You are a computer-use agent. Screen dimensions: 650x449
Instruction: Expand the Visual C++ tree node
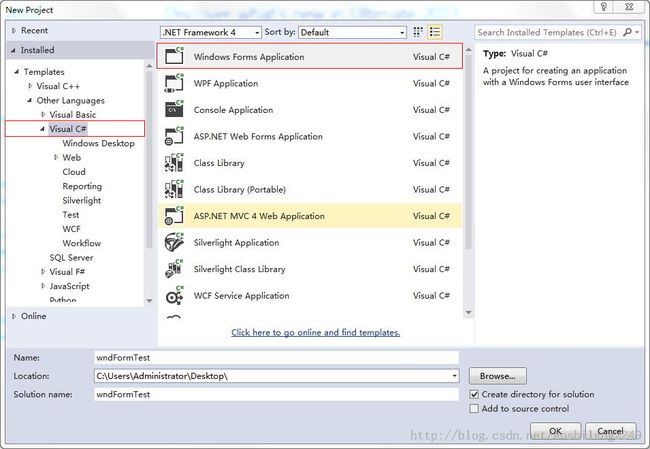click(30, 86)
